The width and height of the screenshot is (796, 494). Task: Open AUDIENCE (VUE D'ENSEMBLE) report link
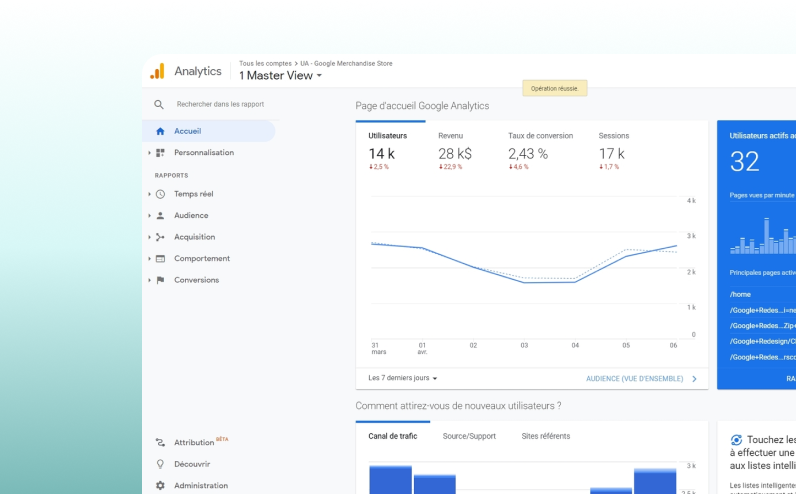pos(635,379)
